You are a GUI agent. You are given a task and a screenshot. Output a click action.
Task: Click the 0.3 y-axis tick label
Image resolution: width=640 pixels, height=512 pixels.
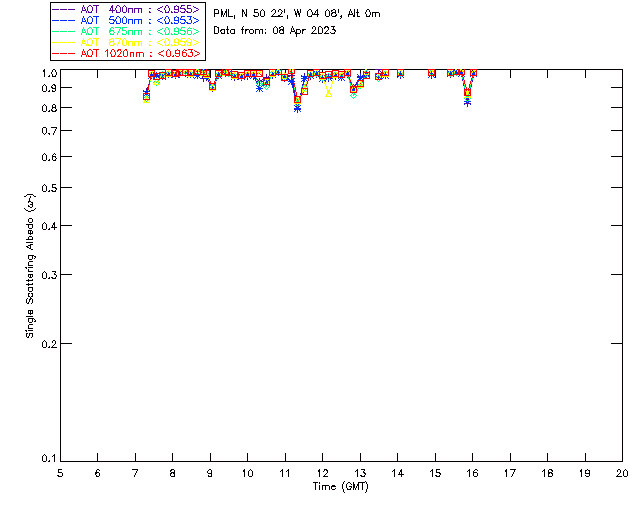(49, 275)
